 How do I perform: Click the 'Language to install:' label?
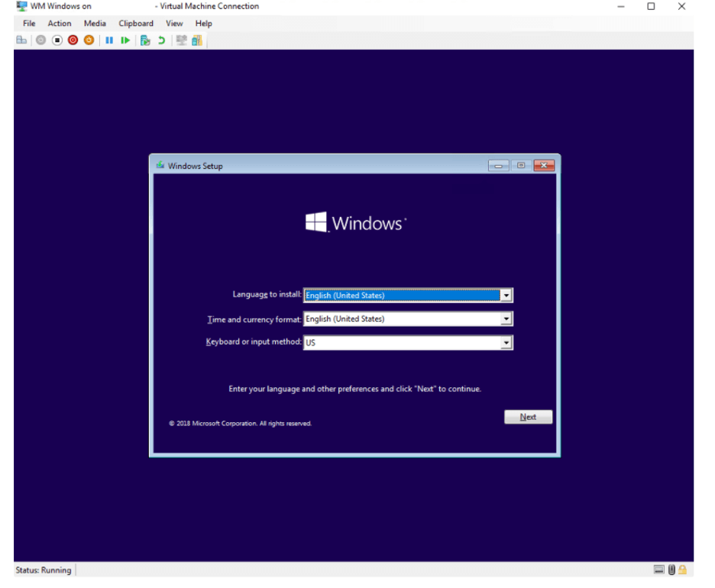tap(267, 295)
